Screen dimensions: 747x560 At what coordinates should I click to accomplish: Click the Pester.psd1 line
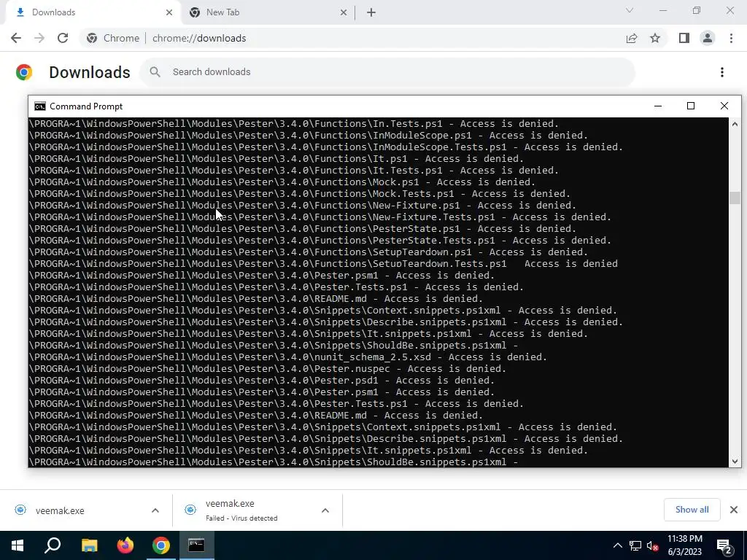[262, 381]
